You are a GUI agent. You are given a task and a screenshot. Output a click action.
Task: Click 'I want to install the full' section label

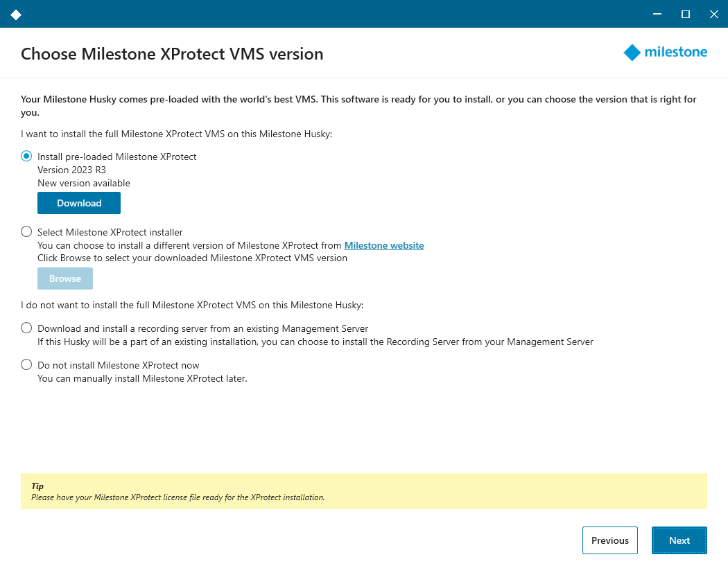[176, 134]
